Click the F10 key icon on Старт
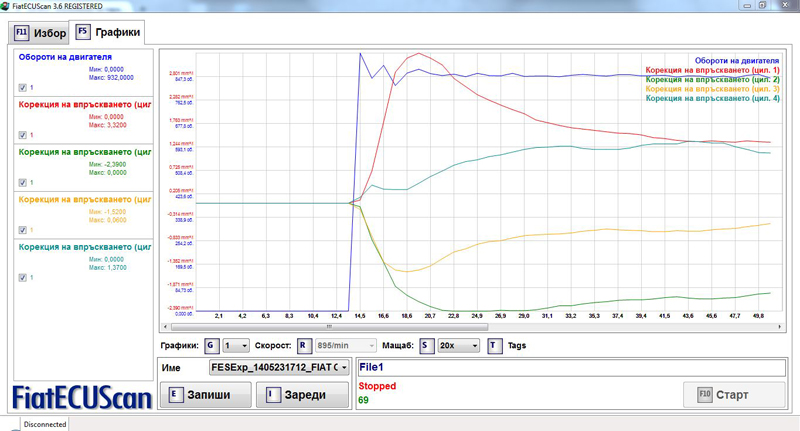Viewport: 800px width, 431px height. (x=705, y=394)
